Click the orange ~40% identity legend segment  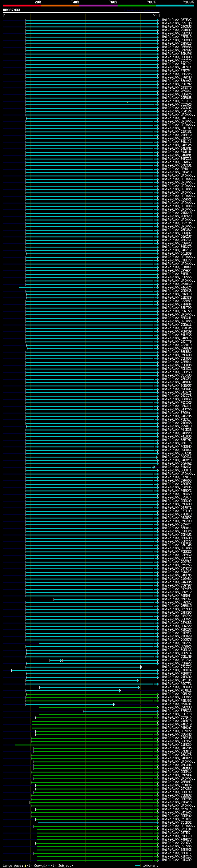pyautogui.click(x=60, y=6)
